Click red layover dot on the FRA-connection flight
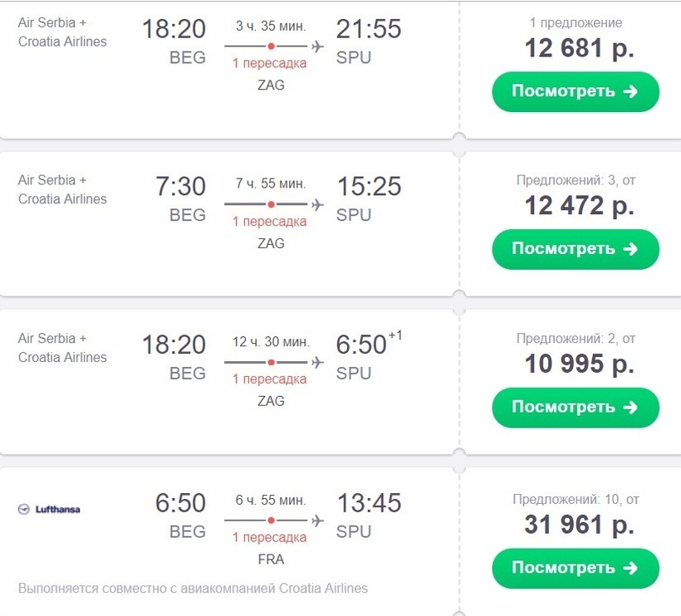Image resolution: width=681 pixels, height=616 pixels. (271, 520)
